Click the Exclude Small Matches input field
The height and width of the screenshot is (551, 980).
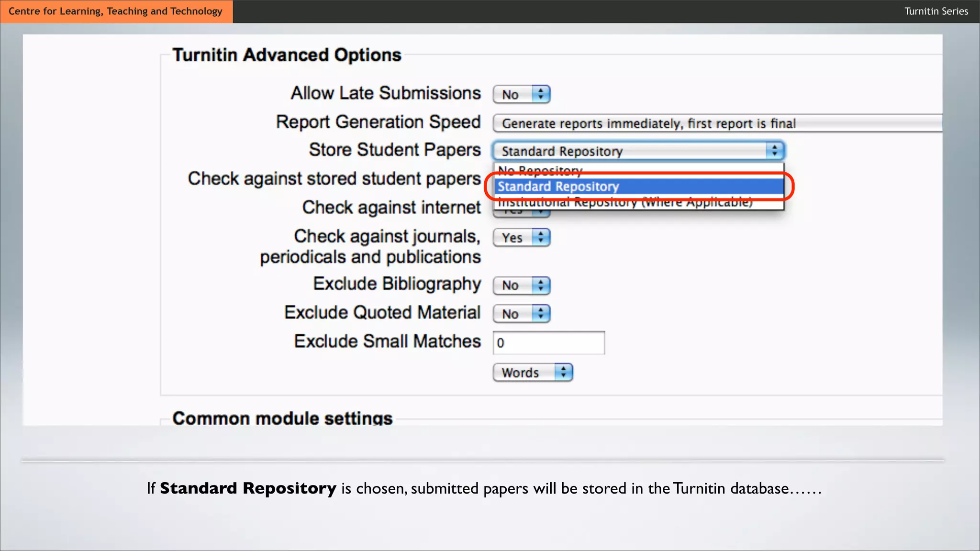coord(548,343)
